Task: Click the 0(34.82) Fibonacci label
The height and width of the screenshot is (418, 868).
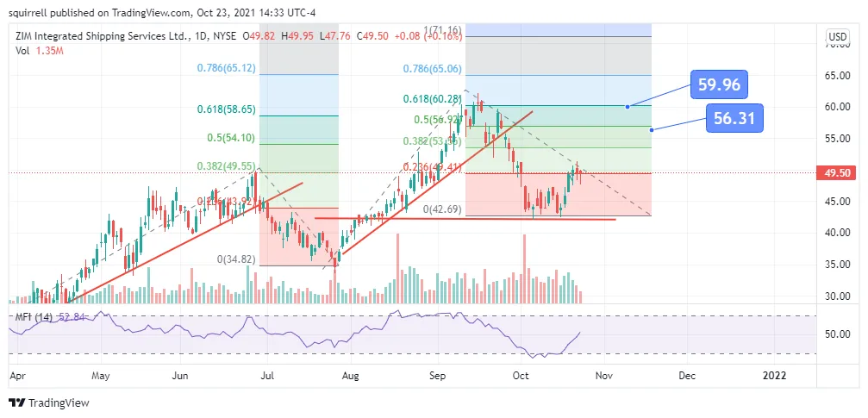Action: pos(237,259)
